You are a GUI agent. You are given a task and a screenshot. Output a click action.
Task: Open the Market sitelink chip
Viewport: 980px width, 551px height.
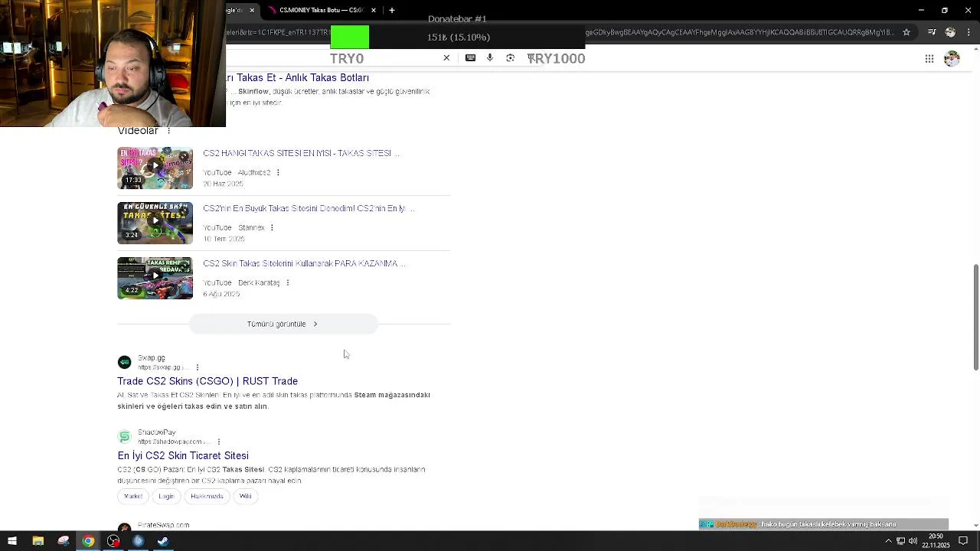pos(133,496)
